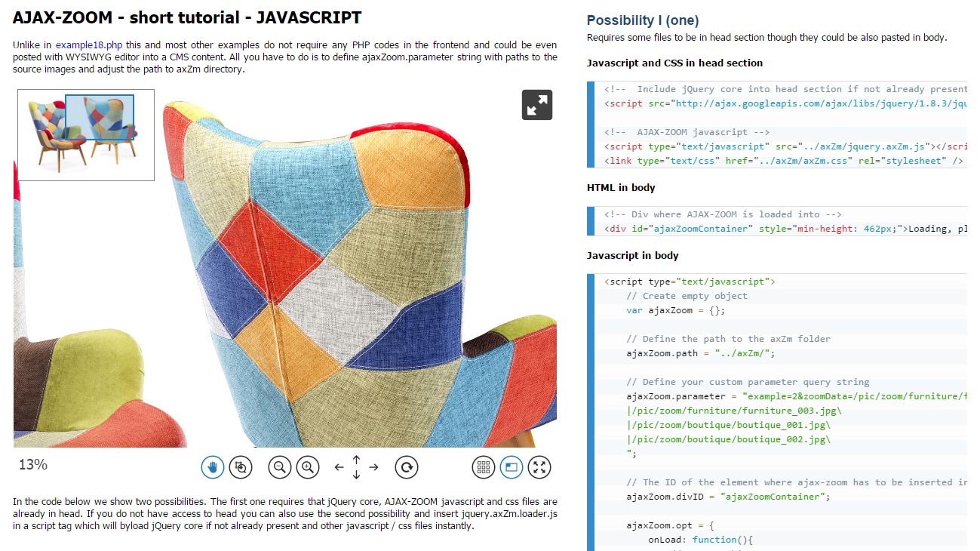Click the axZm.css link code line
This screenshot has width=980, height=551.
784,161
